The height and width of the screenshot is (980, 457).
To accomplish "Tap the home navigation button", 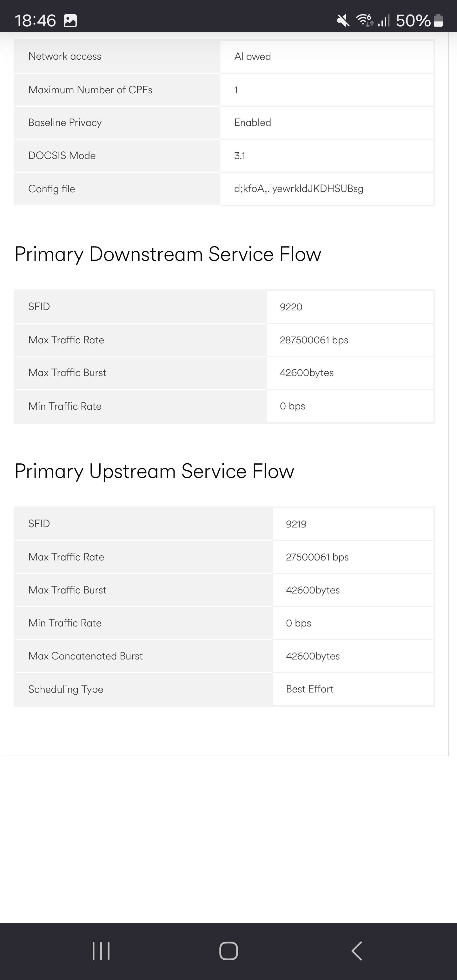I will [x=228, y=951].
